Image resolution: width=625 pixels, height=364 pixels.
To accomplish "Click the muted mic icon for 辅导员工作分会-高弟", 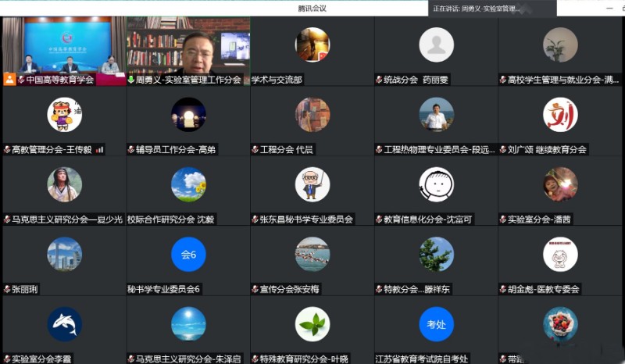I will click(131, 149).
